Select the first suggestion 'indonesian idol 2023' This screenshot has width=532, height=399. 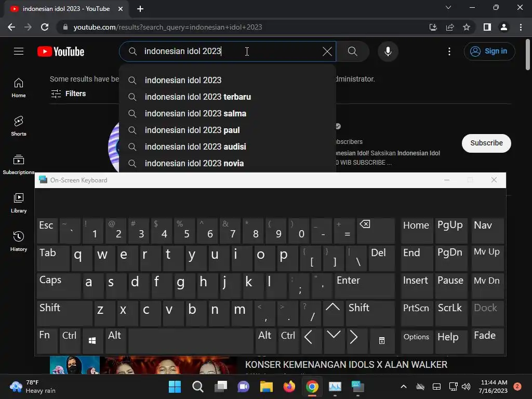pos(228,81)
